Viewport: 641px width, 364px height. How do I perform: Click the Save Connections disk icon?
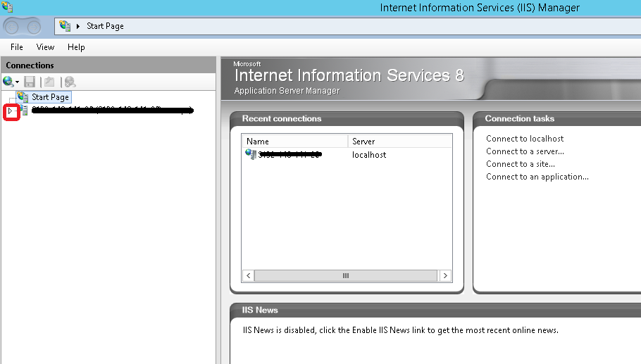pos(30,82)
